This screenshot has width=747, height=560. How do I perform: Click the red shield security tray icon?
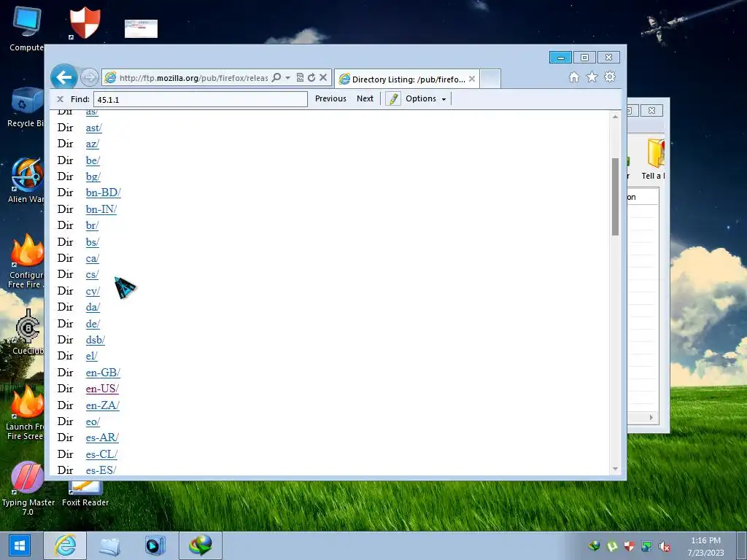pos(630,546)
